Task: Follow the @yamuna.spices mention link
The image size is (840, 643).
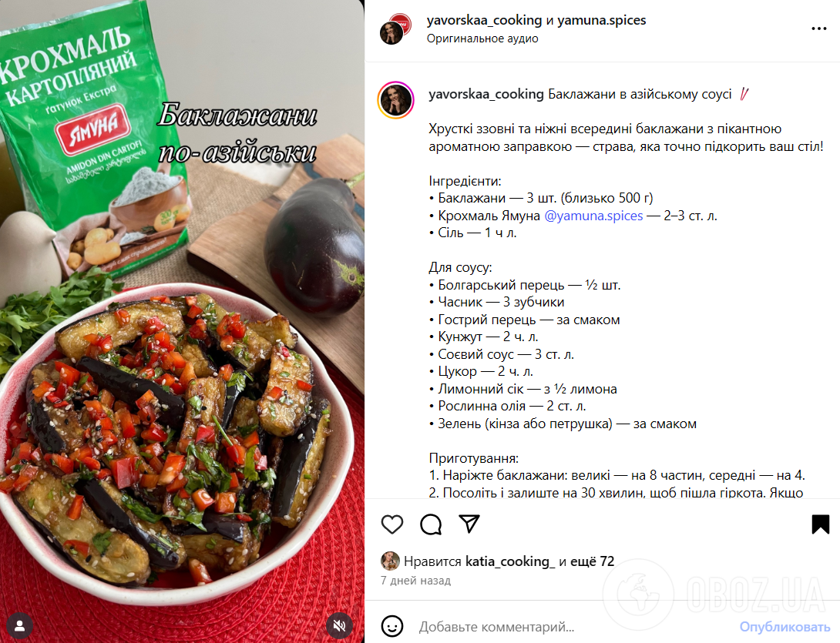Action: click(593, 216)
